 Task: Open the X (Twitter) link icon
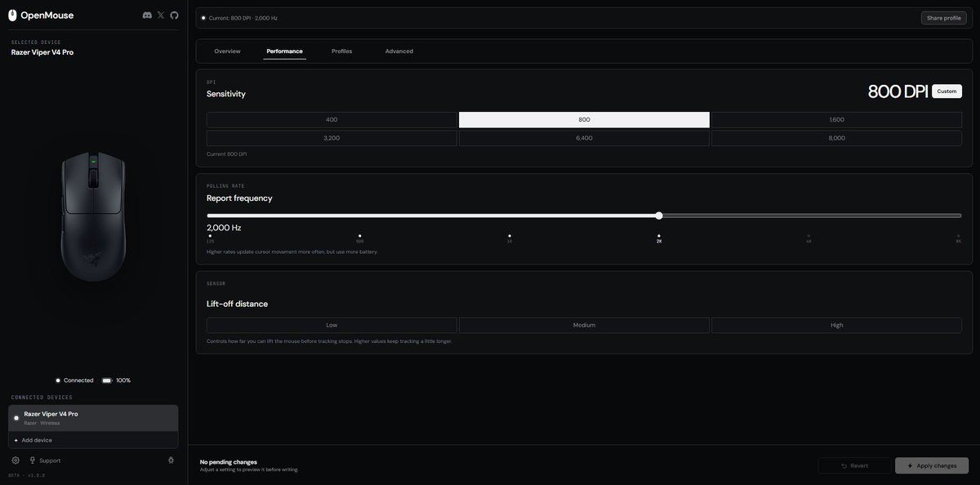pos(161,15)
